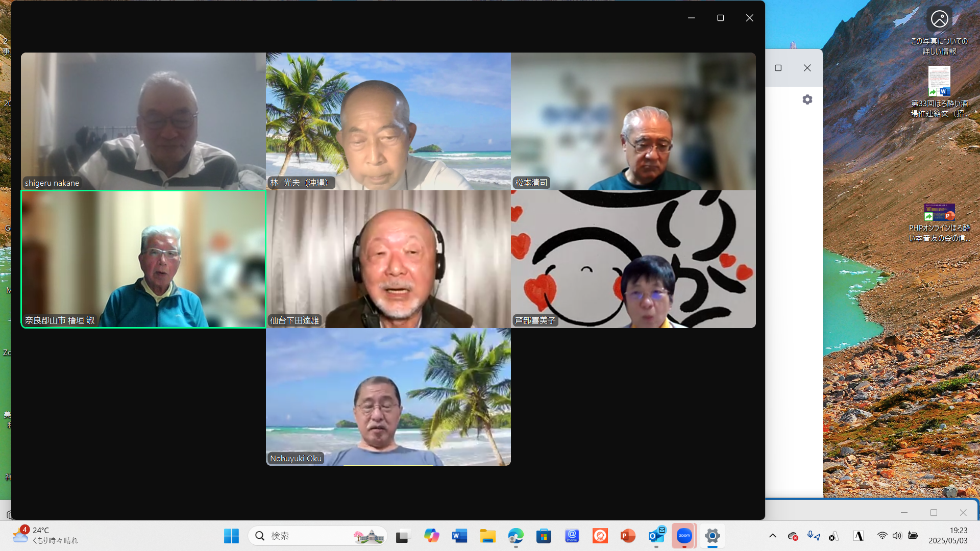980x551 pixels.
Task: Open the clock and date flyout
Action: click(x=948, y=536)
